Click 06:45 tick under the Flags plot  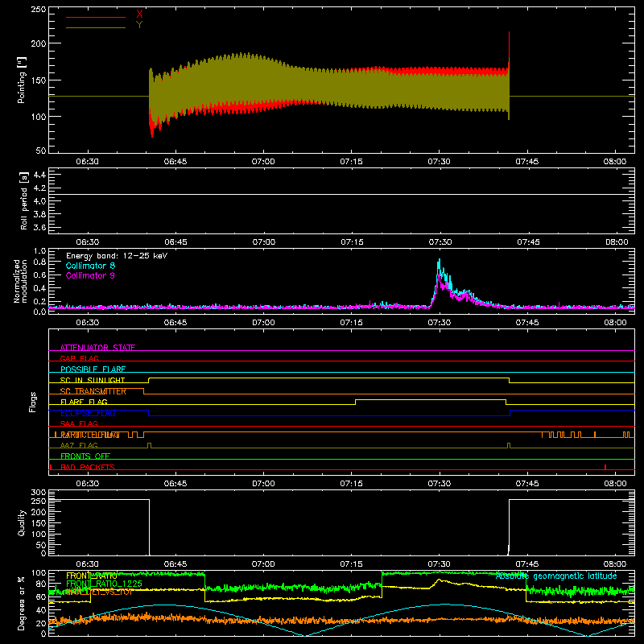tap(175, 484)
